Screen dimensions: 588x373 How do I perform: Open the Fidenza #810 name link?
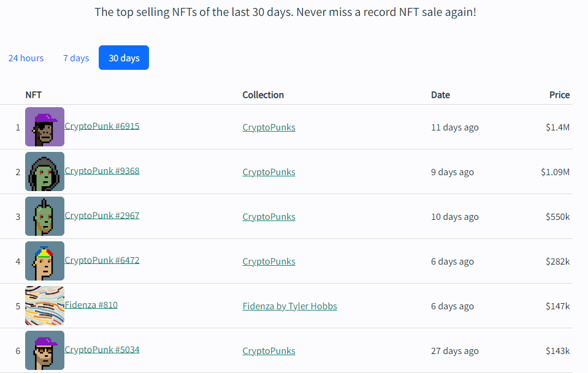click(91, 304)
